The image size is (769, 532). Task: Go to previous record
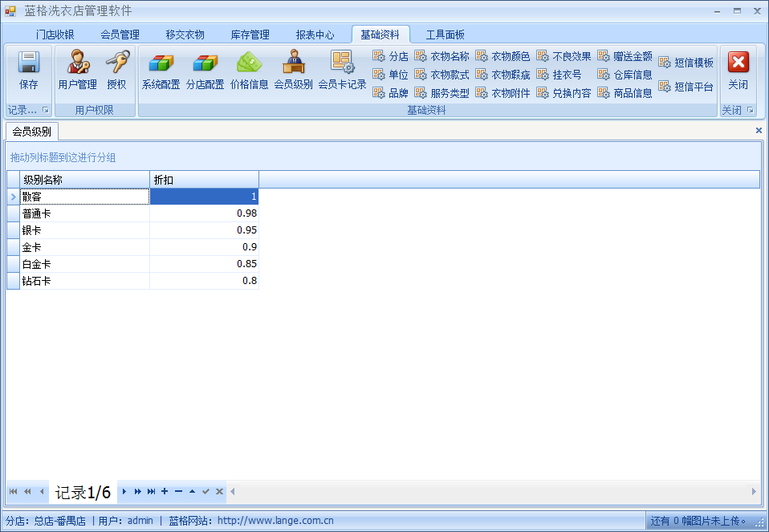[41, 491]
